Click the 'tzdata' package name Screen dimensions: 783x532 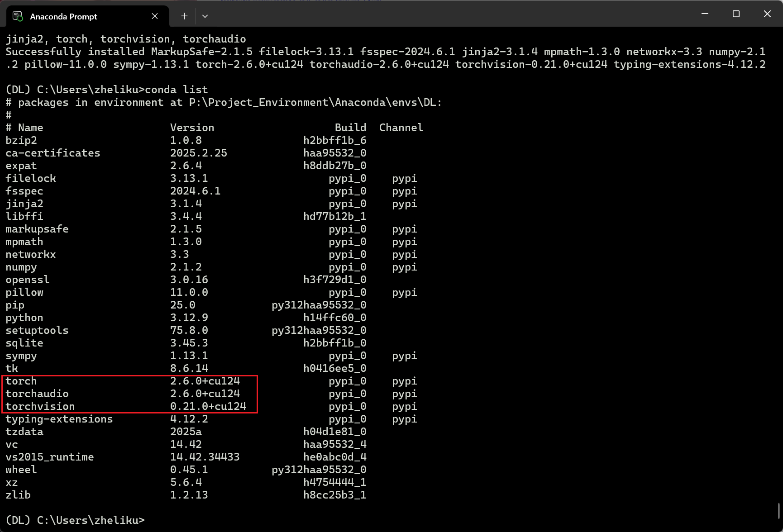(x=24, y=432)
